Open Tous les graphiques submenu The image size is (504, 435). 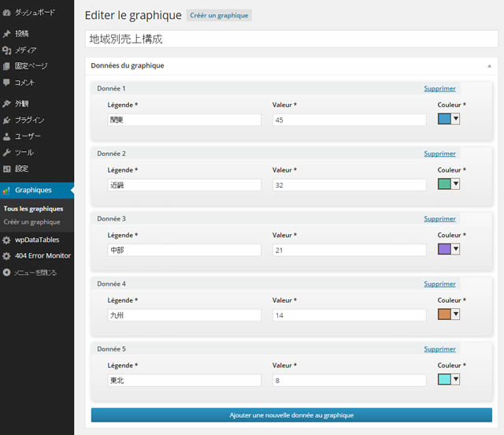coord(33,209)
